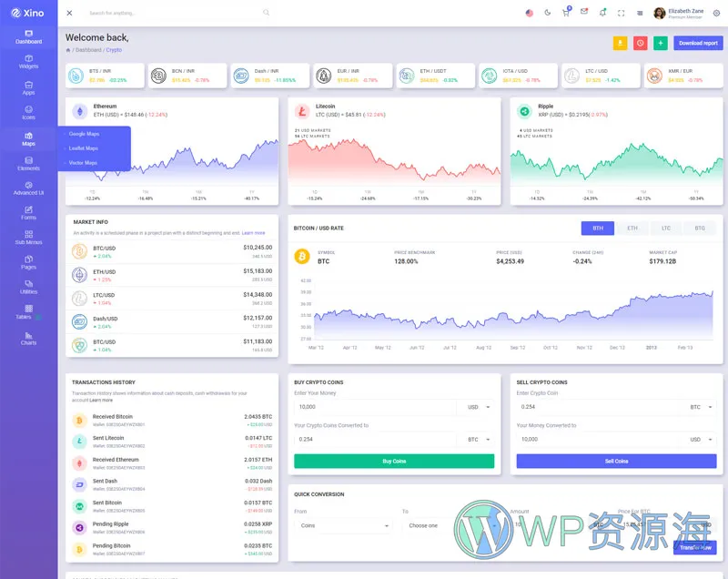728x579 pixels.
Task: Click the green plus icon button
Action: pos(660,43)
